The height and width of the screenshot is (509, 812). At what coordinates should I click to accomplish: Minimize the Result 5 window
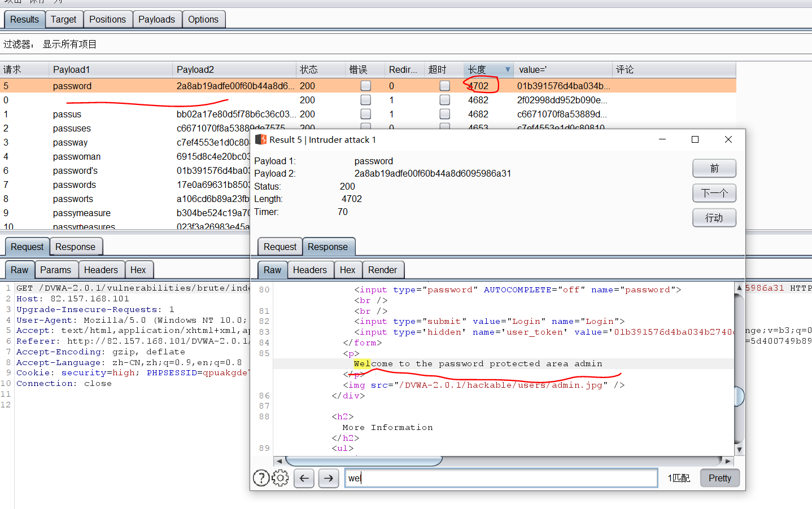[x=662, y=139]
